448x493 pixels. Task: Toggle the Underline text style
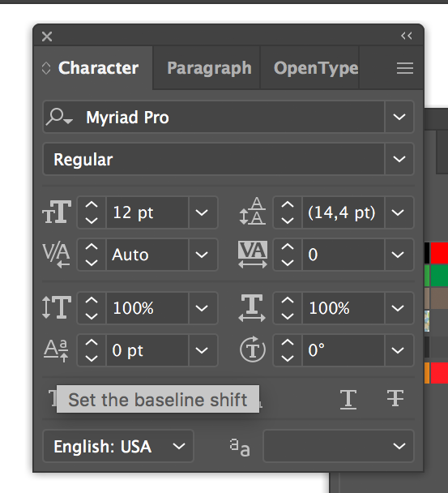(x=348, y=399)
